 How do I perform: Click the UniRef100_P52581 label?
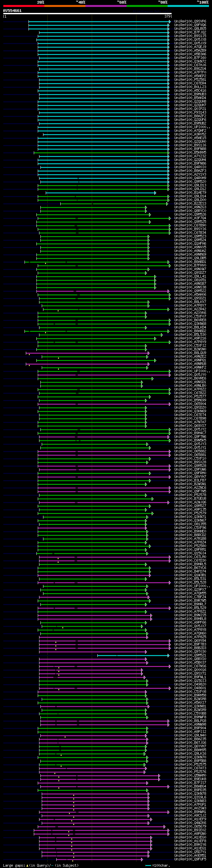[x=190, y=80]
